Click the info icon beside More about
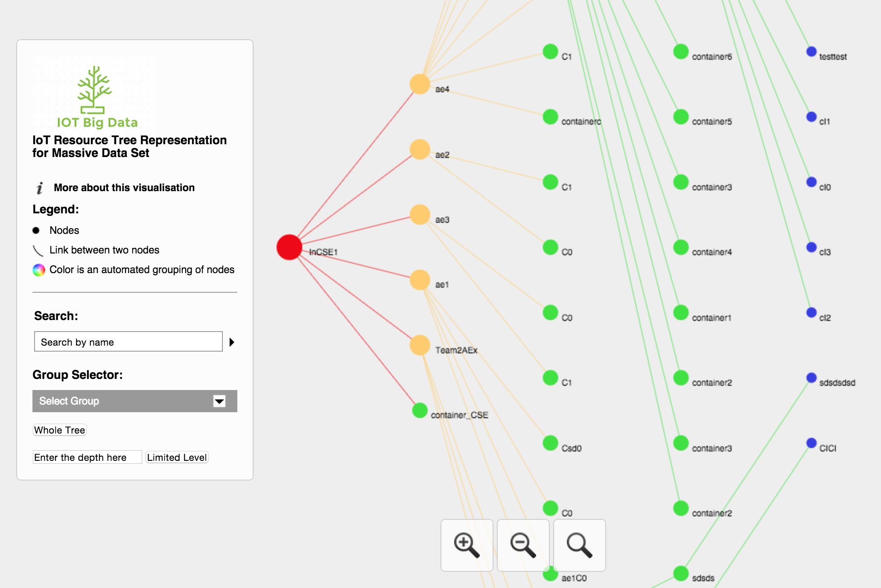The width and height of the screenshot is (881, 588). tap(39, 188)
